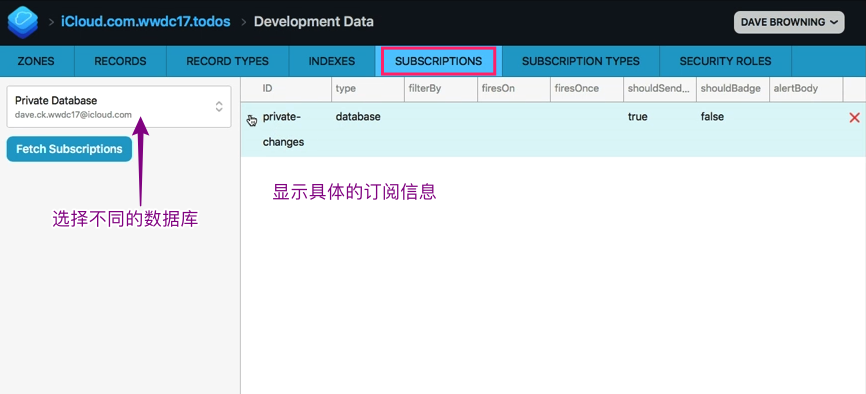Viewport: 866px width, 394px height.
Task: Open the iCloud.com.wwdc17.todos container link
Action: click(146, 22)
